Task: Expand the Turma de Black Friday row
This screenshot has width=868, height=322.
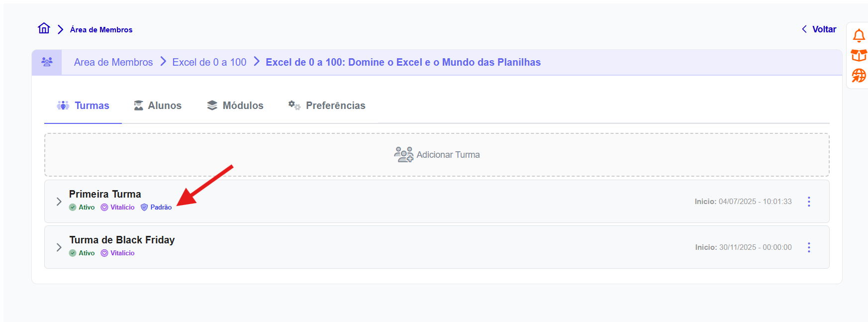Action: click(59, 247)
